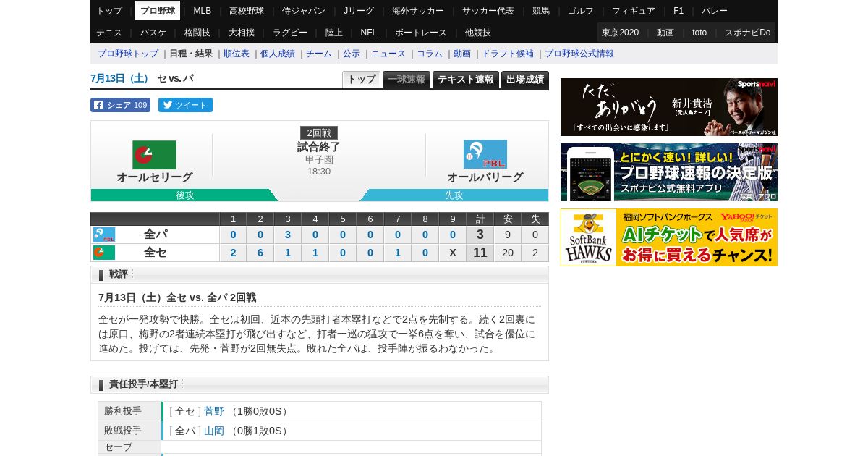Open the 大相撲 section
868x456 pixels.
pos(242,33)
